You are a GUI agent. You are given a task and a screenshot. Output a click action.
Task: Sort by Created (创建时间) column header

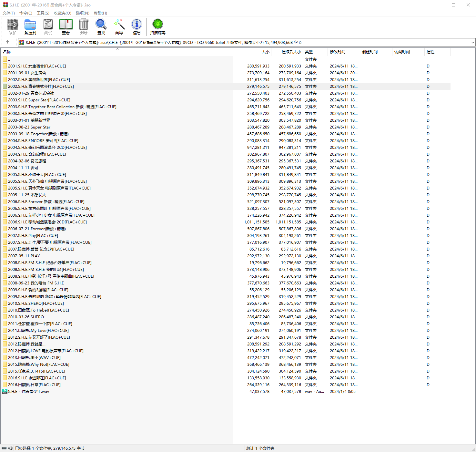pos(376,52)
